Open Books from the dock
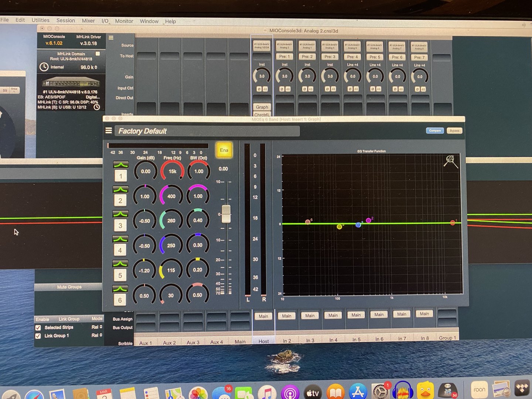532x399 pixels. pyautogui.click(x=335, y=392)
